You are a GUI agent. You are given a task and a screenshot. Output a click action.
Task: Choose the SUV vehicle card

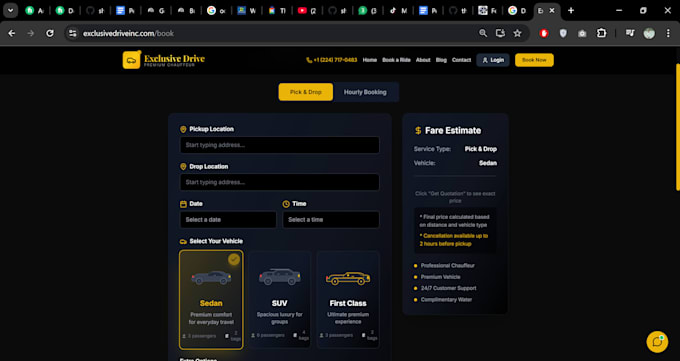[280, 300]
